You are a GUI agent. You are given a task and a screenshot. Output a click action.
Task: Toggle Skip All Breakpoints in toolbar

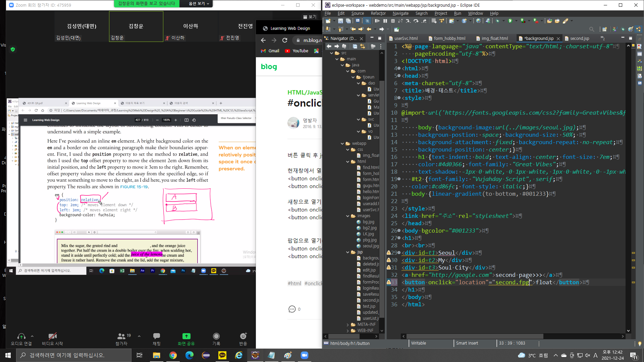coord(368,21)
